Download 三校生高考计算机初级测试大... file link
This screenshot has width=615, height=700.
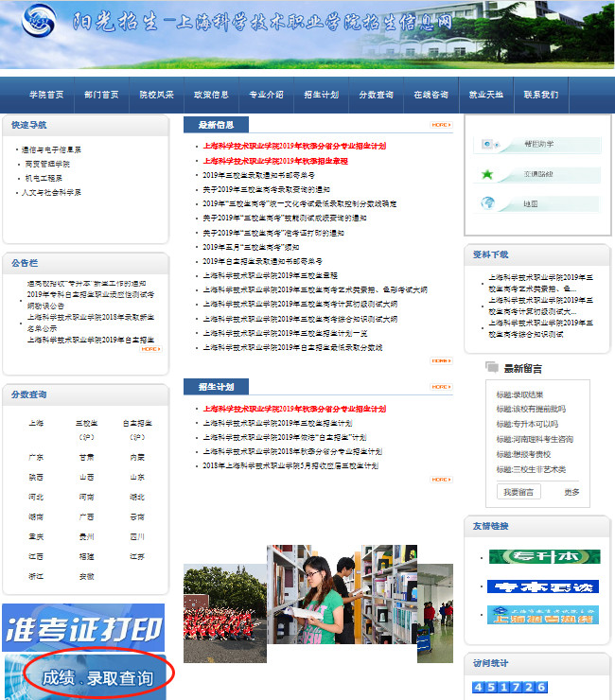(x=540, y=306)
